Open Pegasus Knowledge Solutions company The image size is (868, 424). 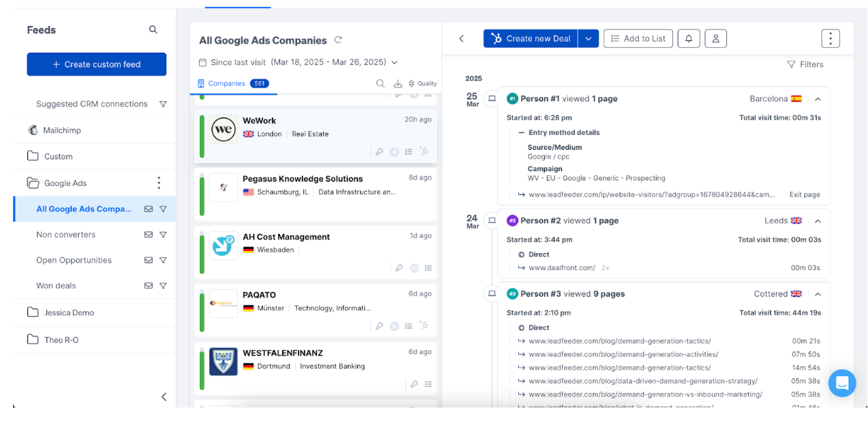316,194
